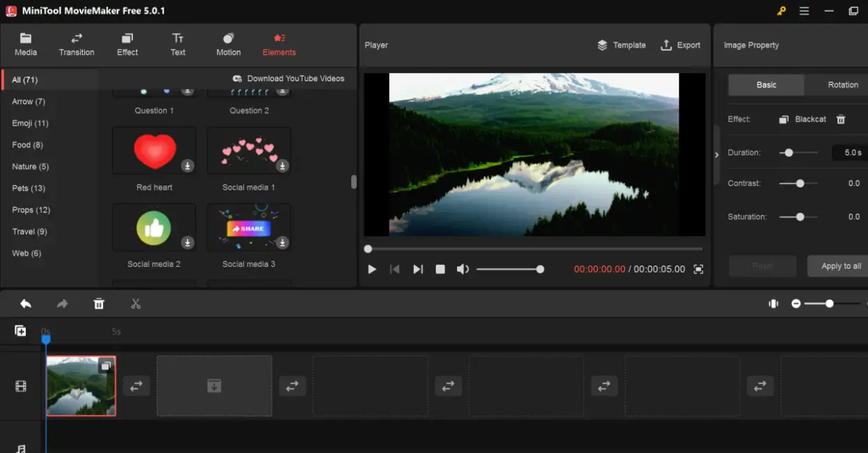The width and height of the screenshot is (868, 453).
Task: Mute the player volume
Action: click(463, 270)
